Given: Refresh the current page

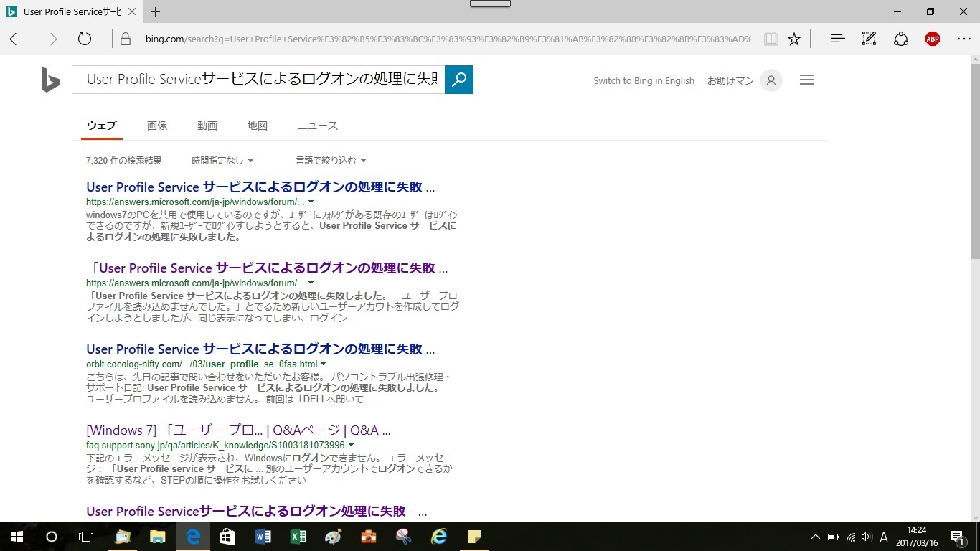Looking at the screenshot, I should 85,39.
